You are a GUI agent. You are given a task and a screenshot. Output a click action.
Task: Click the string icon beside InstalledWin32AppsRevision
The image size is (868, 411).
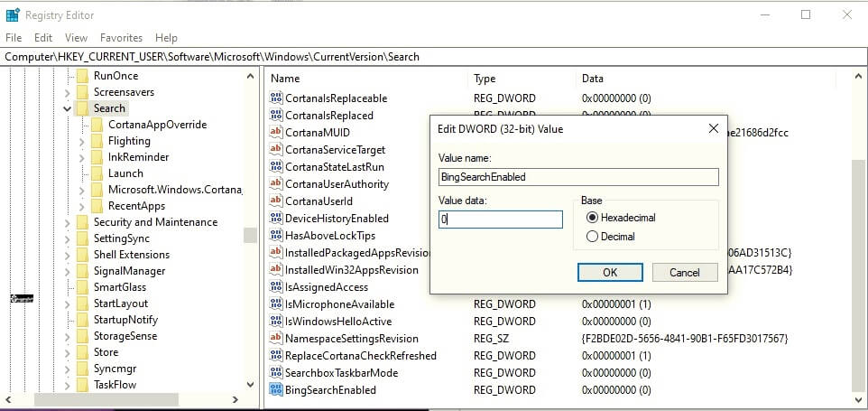[276, 270]
